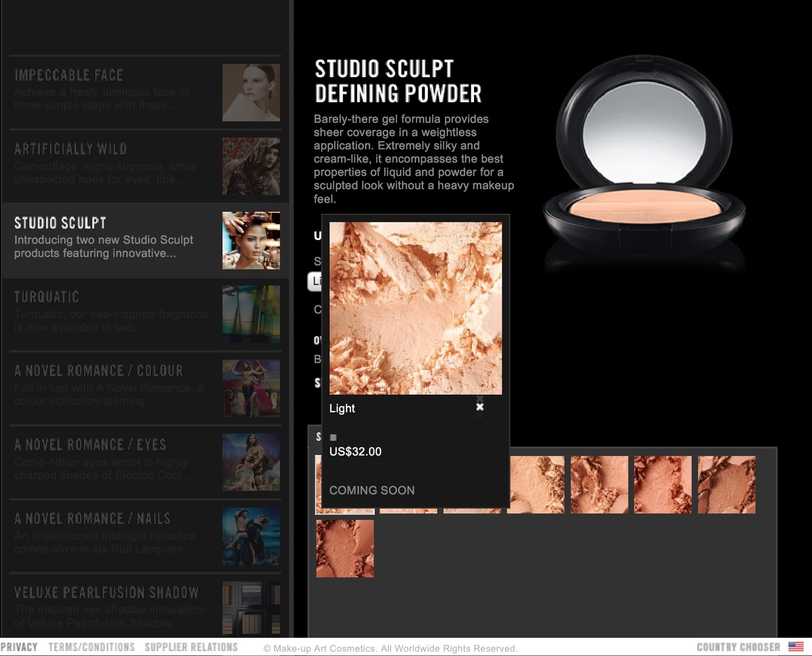The image size is (812, 656).
Task: Select the Studio Sculpt collection heading
Action: click(x=60, y=223)
